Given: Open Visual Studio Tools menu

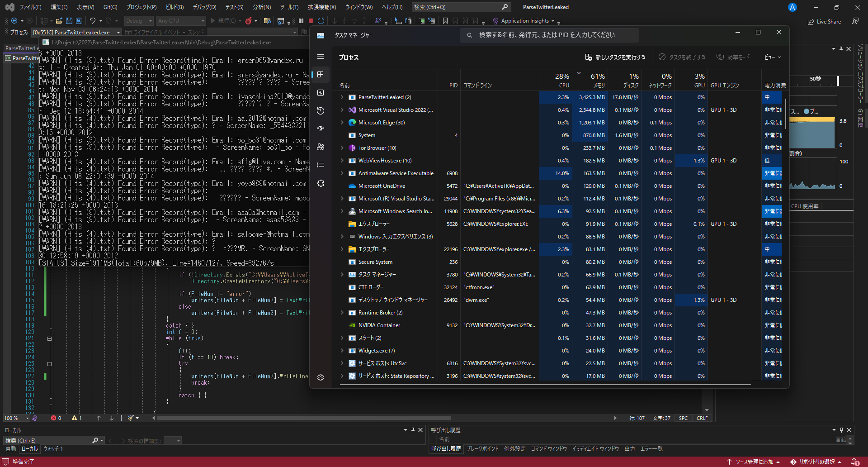Looking at the screenshot, I should (x=289, y=7).
